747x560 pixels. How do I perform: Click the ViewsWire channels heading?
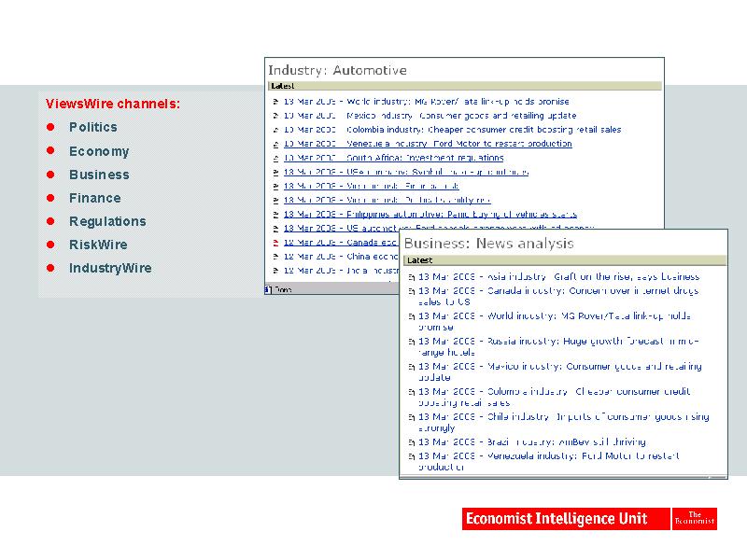pyautogui.click(x=113, y=104)
